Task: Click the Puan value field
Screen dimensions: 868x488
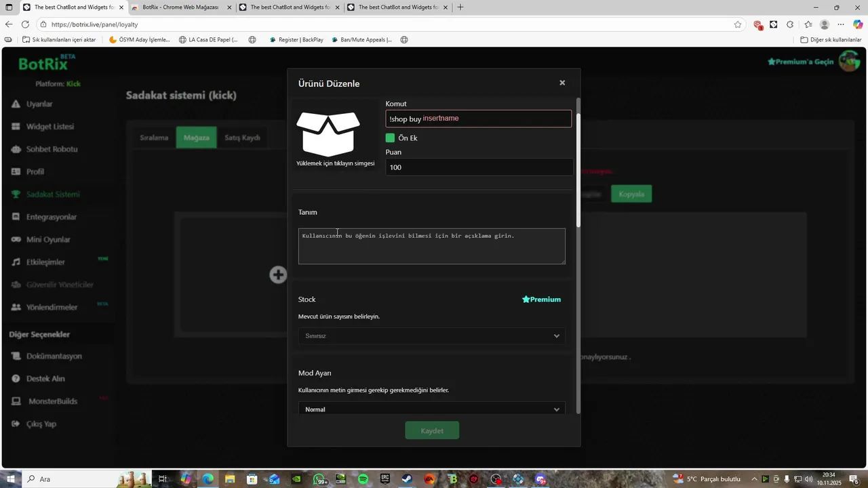Action: 479,167
